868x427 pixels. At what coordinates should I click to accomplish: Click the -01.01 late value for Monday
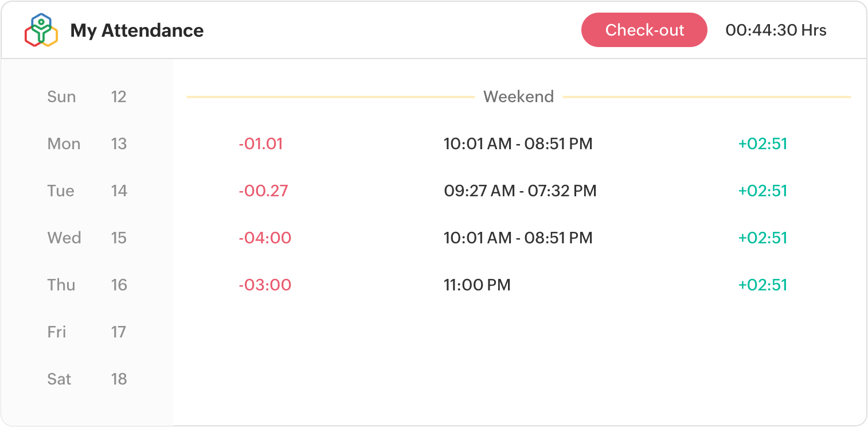pyautogui.click(x=261, y=143)
